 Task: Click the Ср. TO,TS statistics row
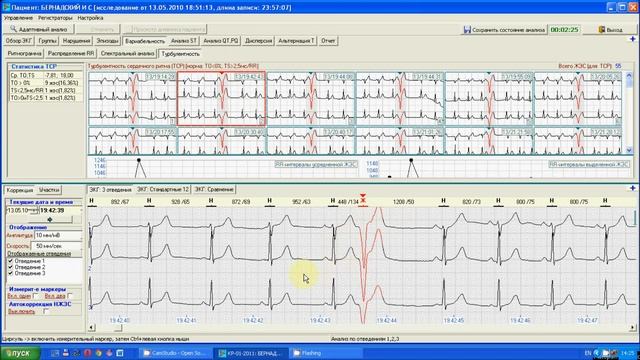point(46,76)
